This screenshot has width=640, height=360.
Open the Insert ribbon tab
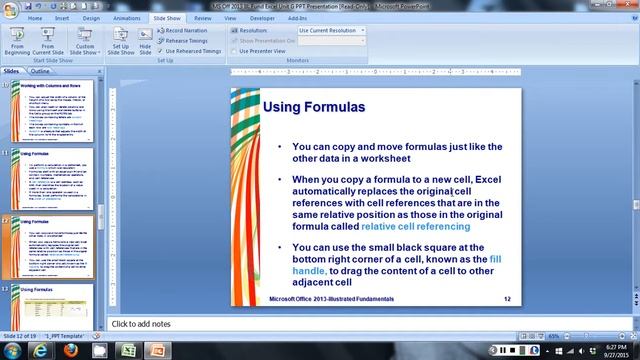tap(62, 18)
